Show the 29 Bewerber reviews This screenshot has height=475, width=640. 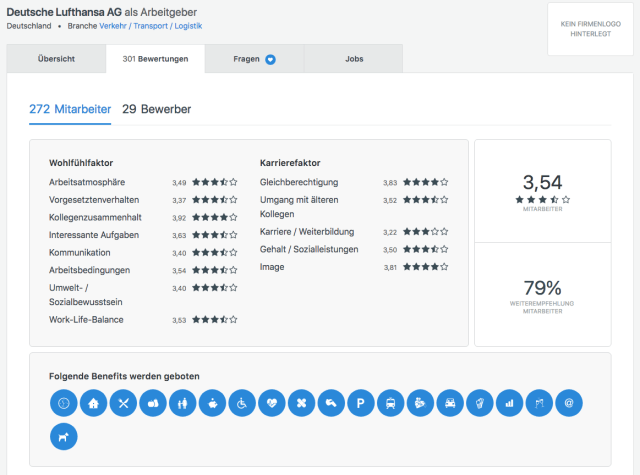pyautogui.click(x=156, y=108)
